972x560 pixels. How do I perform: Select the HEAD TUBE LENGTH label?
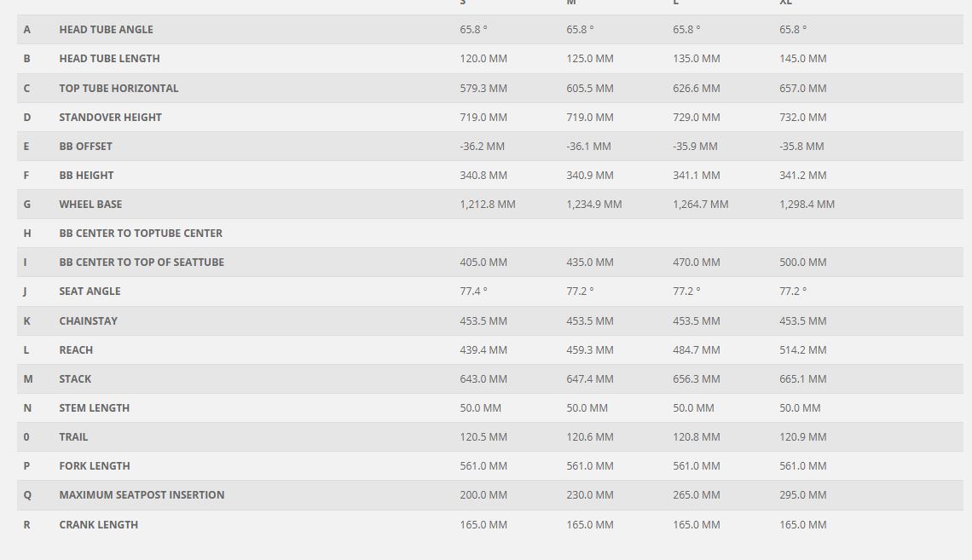click(110, 58)
